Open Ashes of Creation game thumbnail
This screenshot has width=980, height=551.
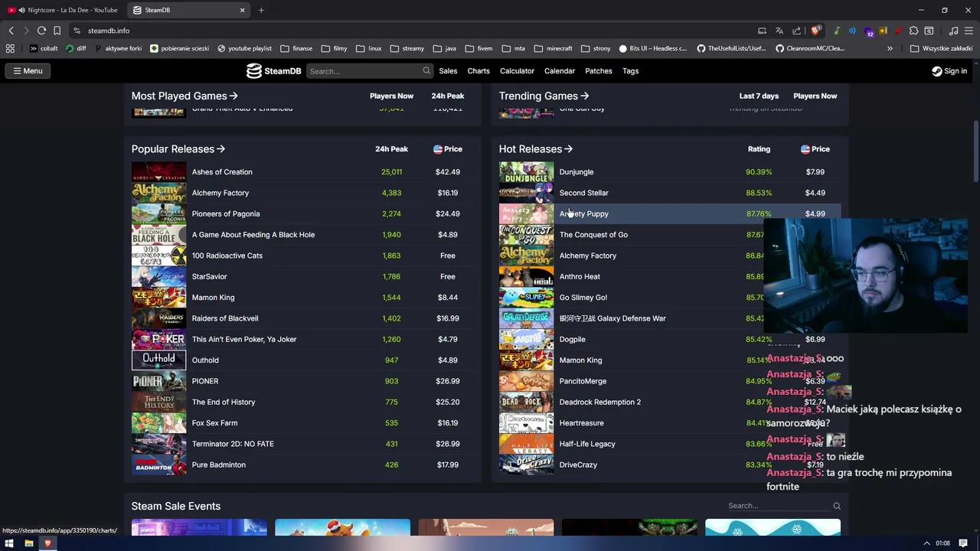pos(158,172)
